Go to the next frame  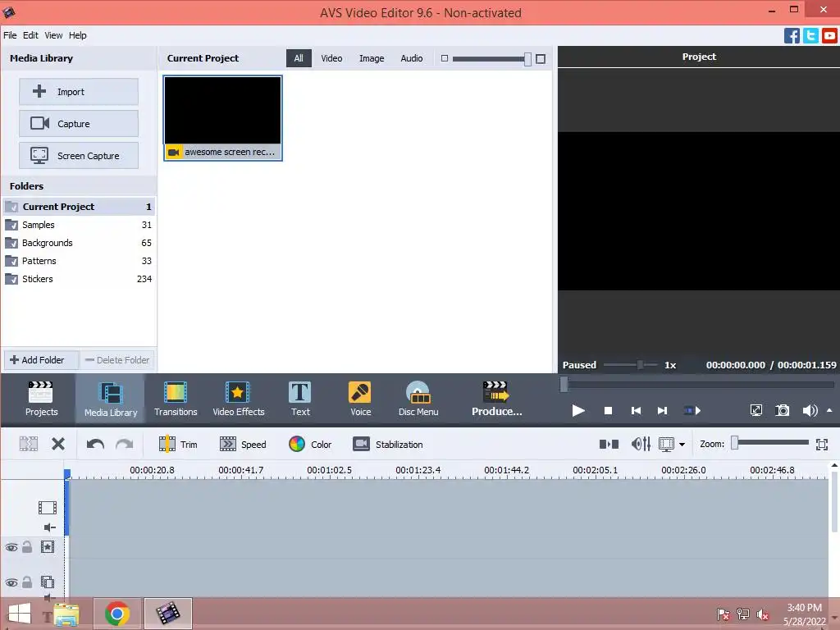point(662,410)
